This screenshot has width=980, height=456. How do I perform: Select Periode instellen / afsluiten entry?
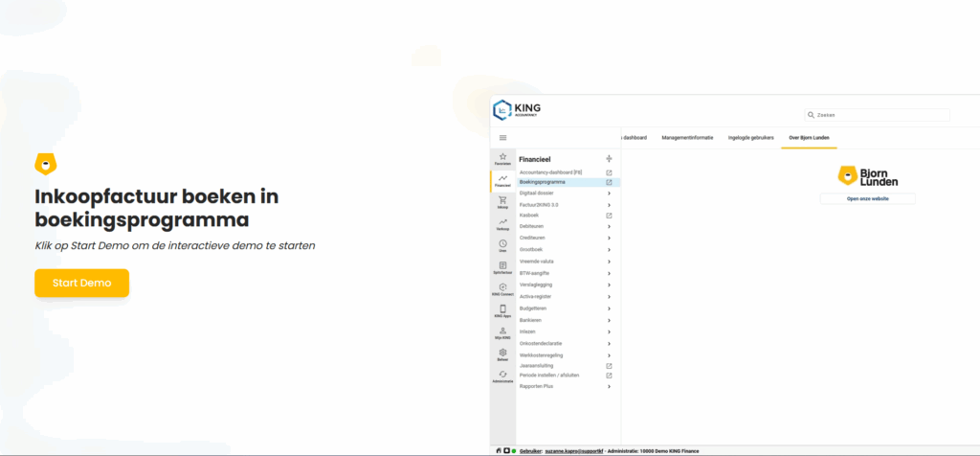(549, 376)
